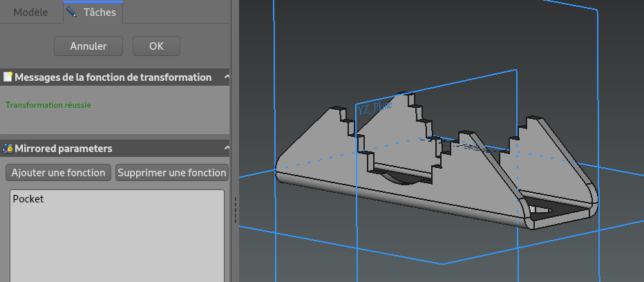Click the Mirrored parameters title text

click(x=64, y=149)
